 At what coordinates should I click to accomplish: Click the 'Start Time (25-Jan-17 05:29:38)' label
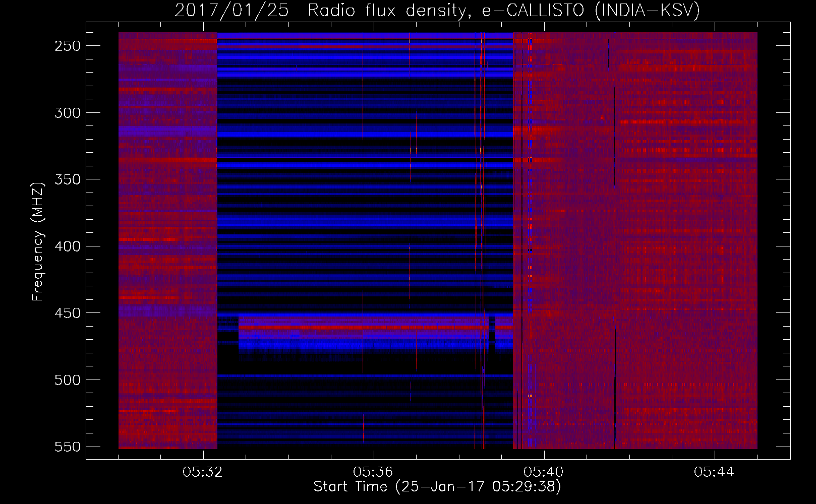(437, 487)
